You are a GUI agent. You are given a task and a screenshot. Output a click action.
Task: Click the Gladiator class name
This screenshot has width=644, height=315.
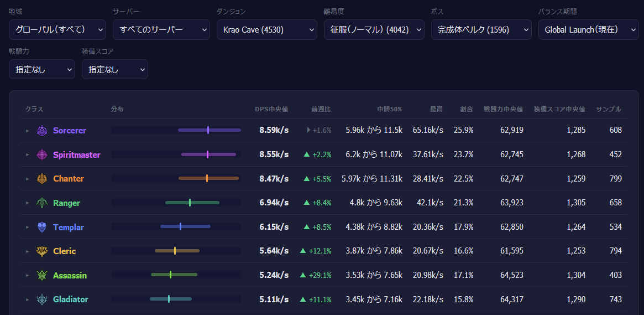point(71,299)
